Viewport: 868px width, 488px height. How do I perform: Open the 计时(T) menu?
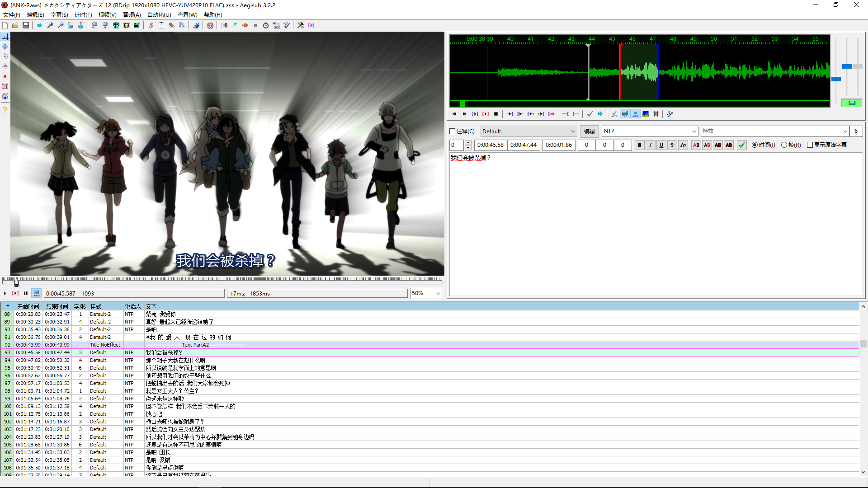83,15
